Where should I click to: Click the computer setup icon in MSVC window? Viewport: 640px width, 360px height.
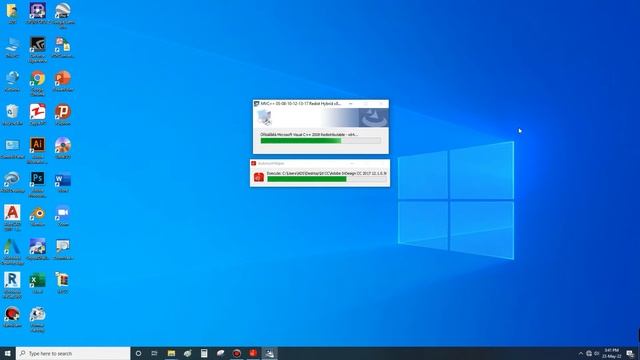point(264,118)
